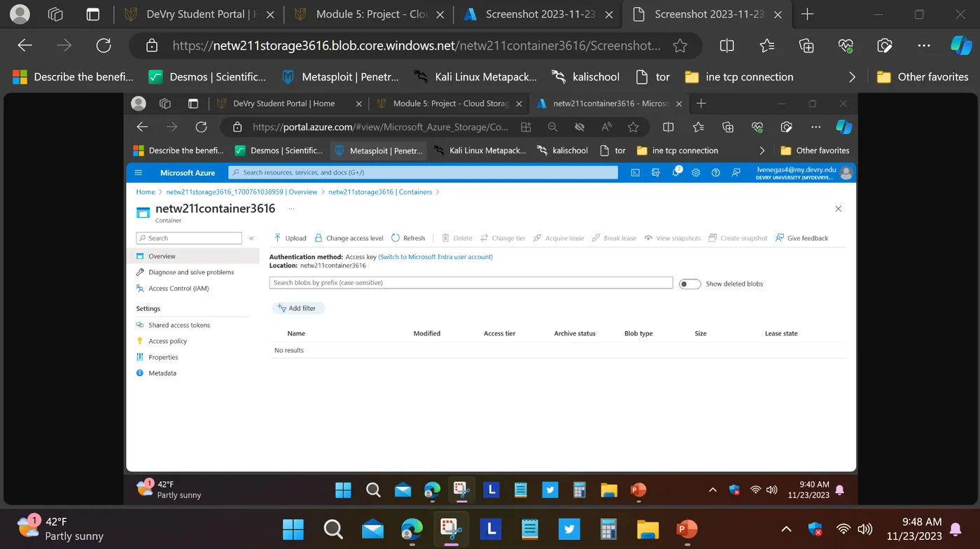The image size is (980, 549).
Task: Open the Metasploit bookmark in outer favorites bar
Action: coord(341,77)
